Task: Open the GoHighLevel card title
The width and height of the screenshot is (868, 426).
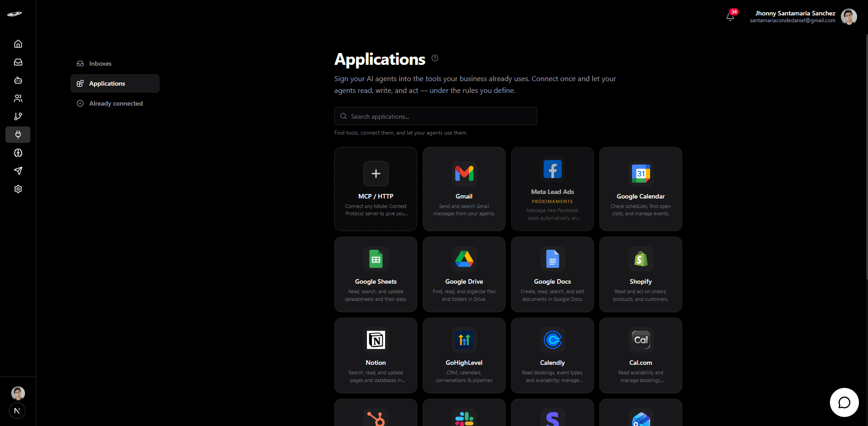Action: (464, 363)
